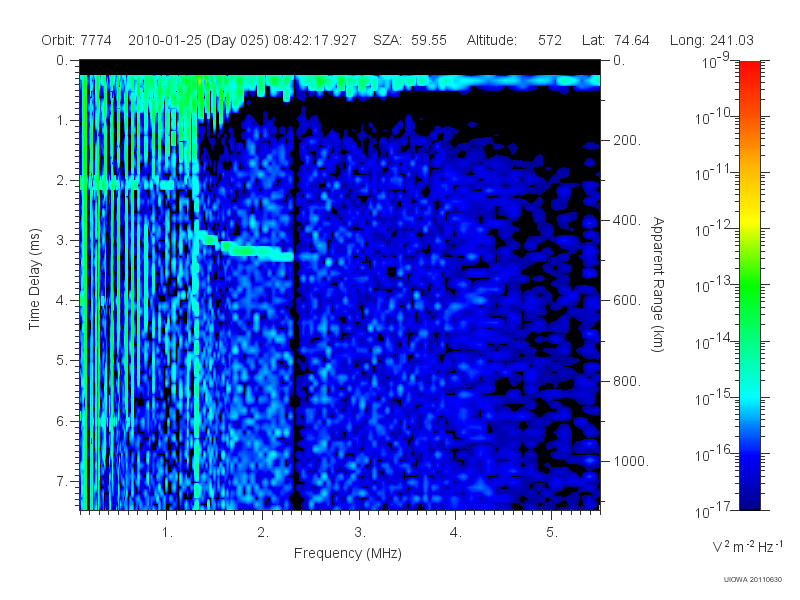Viewport: 800px width, 600px height.
Task: Click the dark blue bottom of color bar
Action: click(x=749, y=500)
